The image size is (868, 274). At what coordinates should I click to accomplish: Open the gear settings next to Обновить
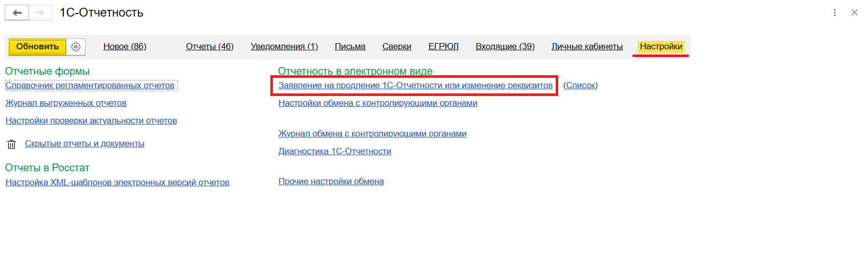[76, 47]
